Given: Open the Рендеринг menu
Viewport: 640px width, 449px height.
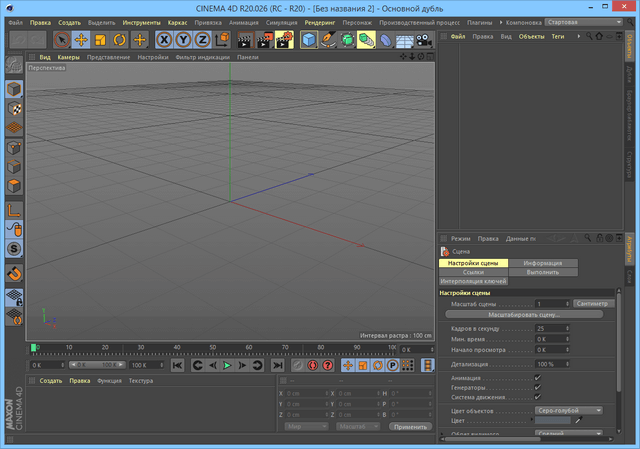Looking at the screenshot, I should click(320, 21).
